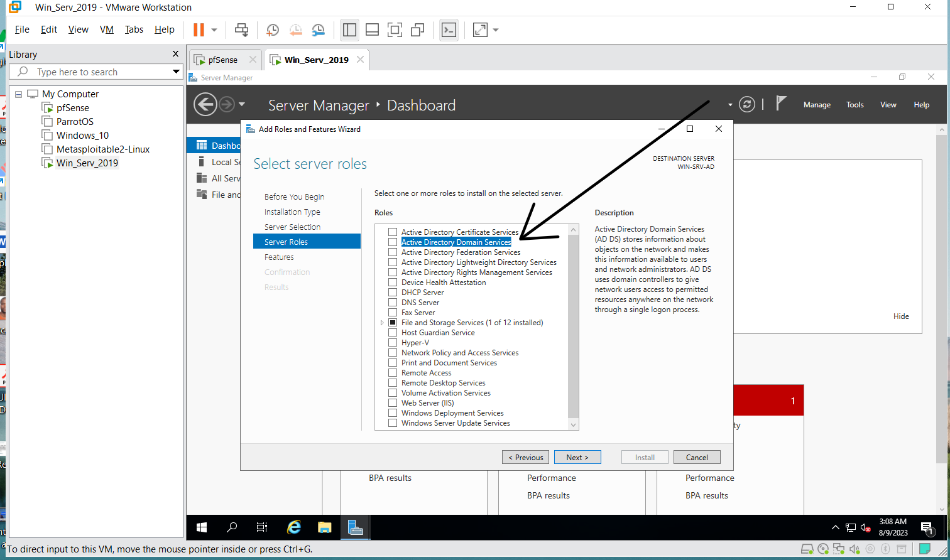Open the stretch mode dropdown arrow

pyautogui.click(x=496, y=30)
